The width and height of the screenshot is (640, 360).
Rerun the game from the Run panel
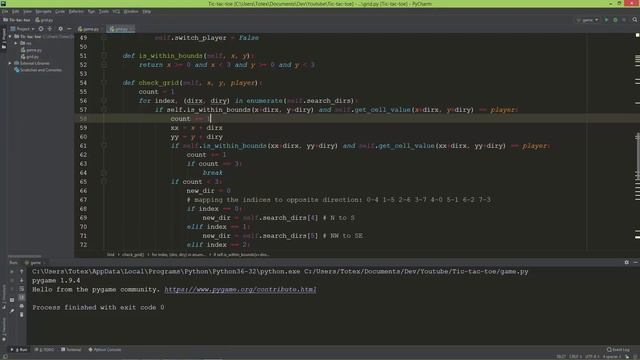(12, 271)
